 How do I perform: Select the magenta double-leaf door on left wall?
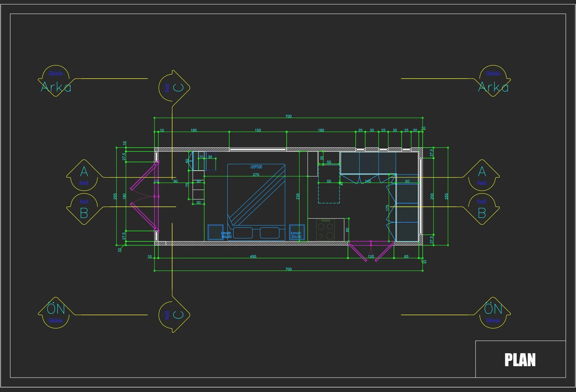145,196
